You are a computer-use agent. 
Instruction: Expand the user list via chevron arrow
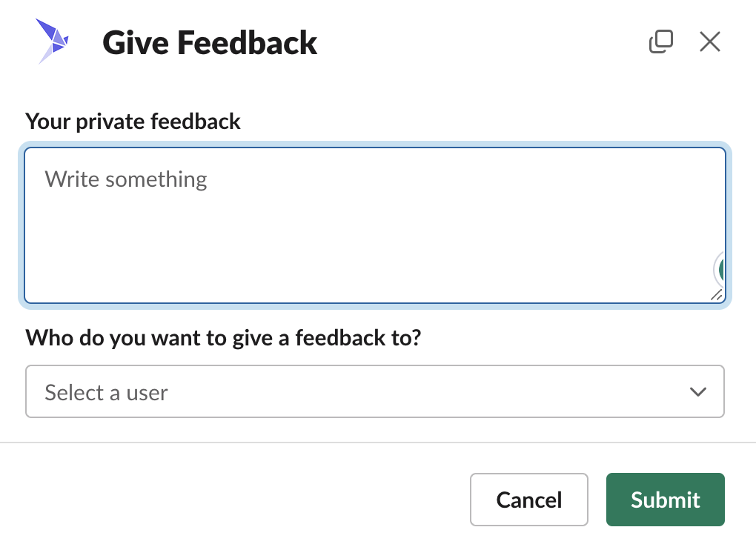point(697,391)
